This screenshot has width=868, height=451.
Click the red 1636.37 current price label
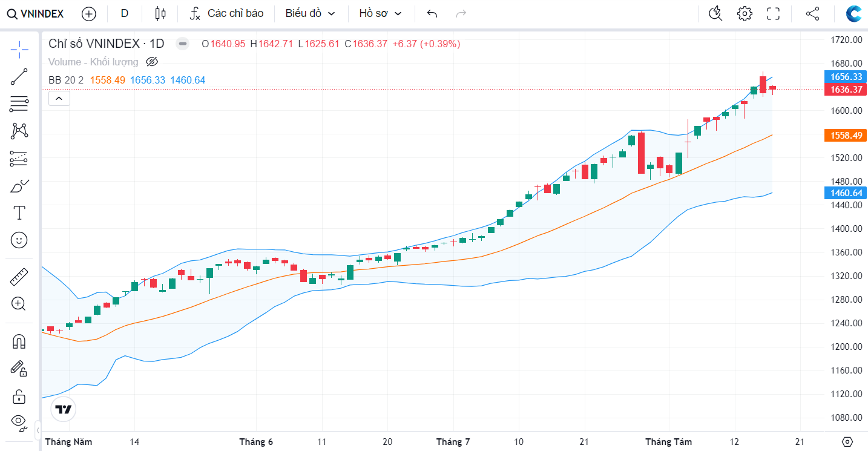(x=846, y=90)
